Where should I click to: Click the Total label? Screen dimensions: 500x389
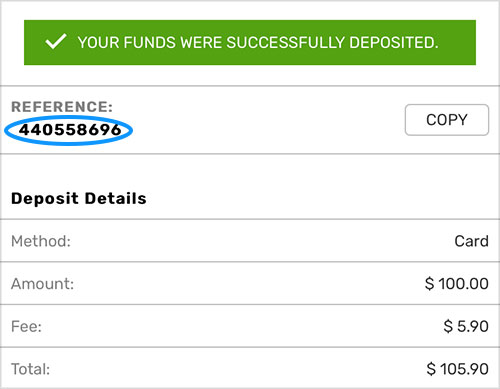pos(30,369)
